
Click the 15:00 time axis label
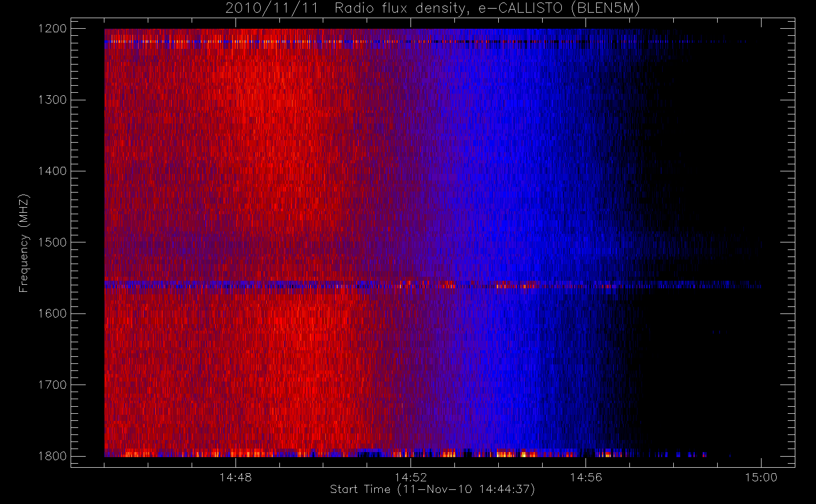click(x=761, y=477)
